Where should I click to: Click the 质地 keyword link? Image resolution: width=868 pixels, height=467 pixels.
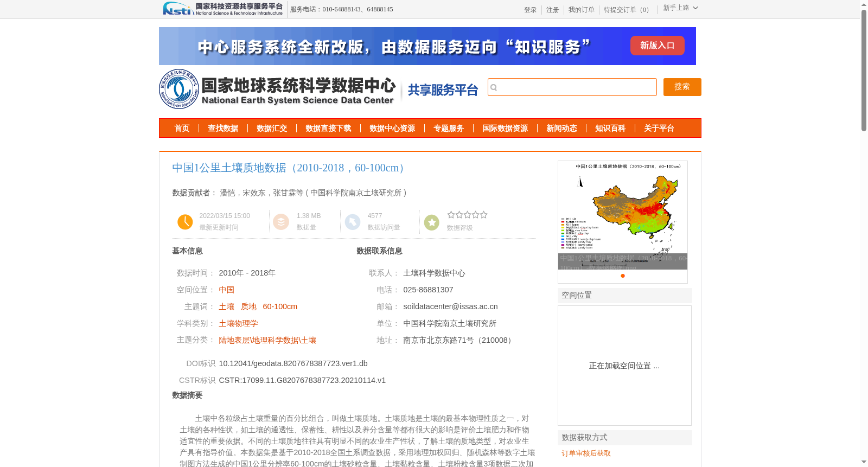point(248,306)
